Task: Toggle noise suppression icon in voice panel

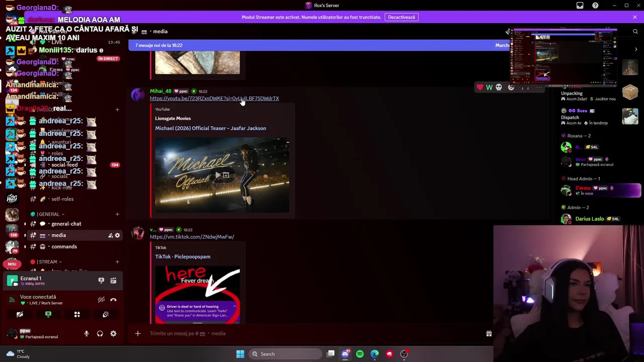Action: tap(101, 300)
